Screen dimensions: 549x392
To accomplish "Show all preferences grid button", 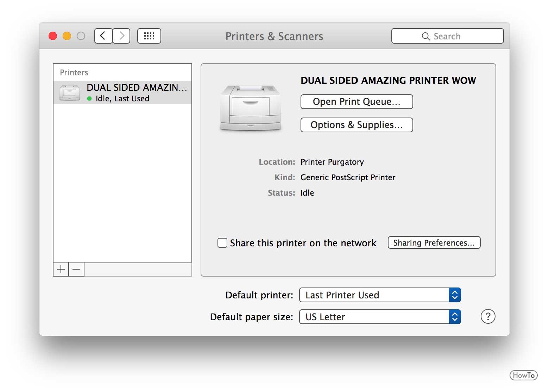I will click(x=149, y=36).
